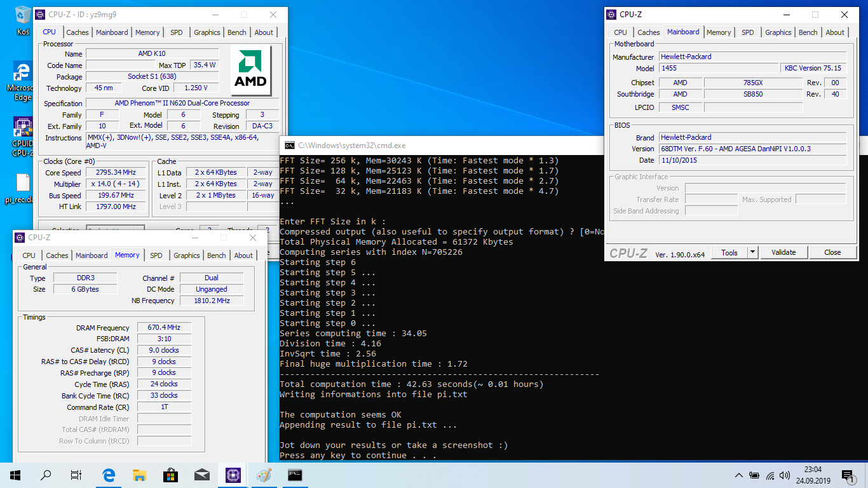Open Microsoft Store taskbar icon
Viewport: 868px width, 488px height.
pos(170,475)
